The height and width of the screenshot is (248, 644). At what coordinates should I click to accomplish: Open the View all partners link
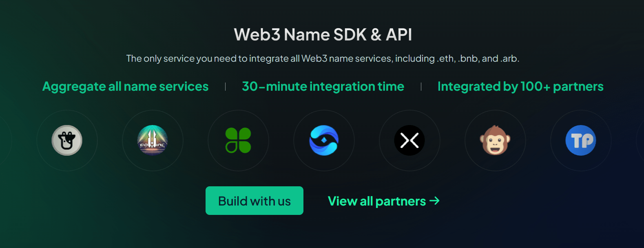point(384,201)
